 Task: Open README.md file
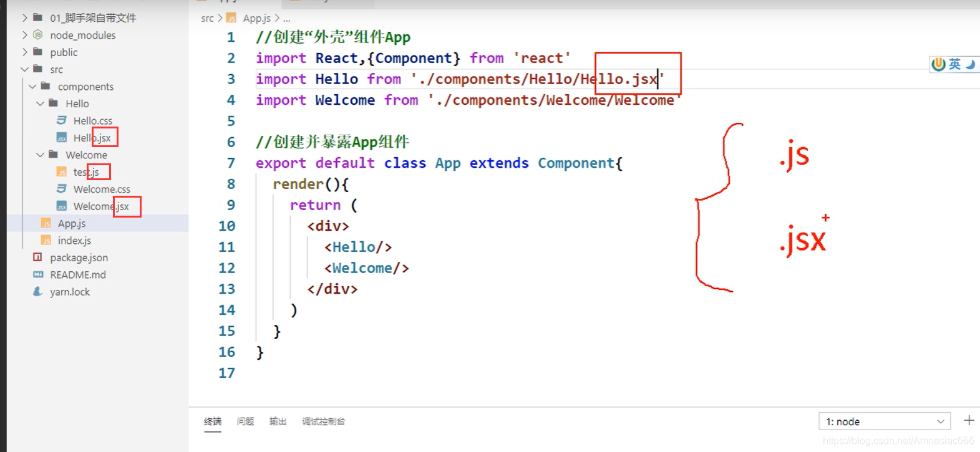78,275
